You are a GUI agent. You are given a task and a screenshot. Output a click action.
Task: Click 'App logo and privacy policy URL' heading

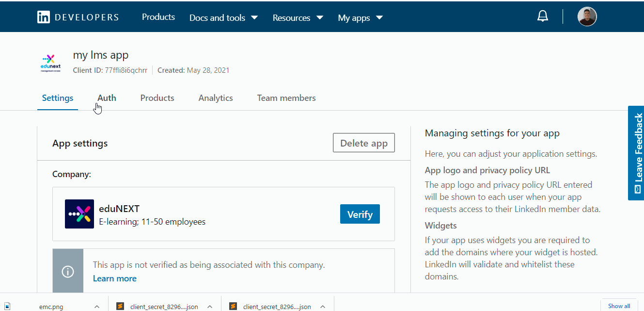coord(487,170)
